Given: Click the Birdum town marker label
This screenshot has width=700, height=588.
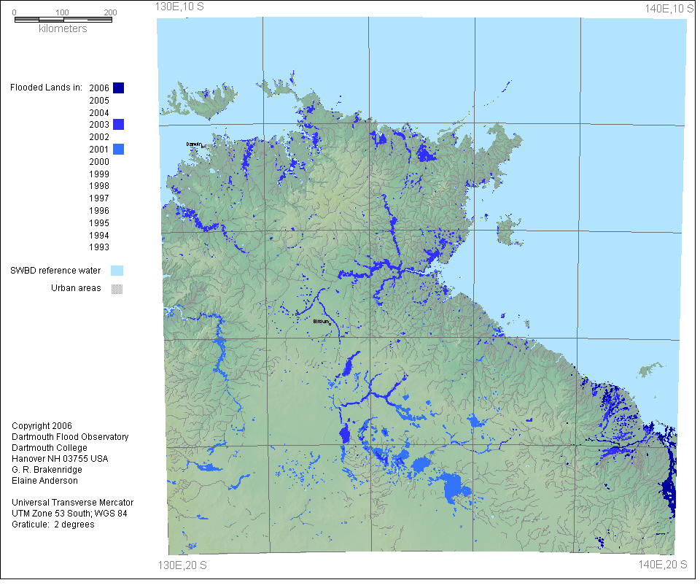Looking at the screenshot, I should tap(322, 321).
